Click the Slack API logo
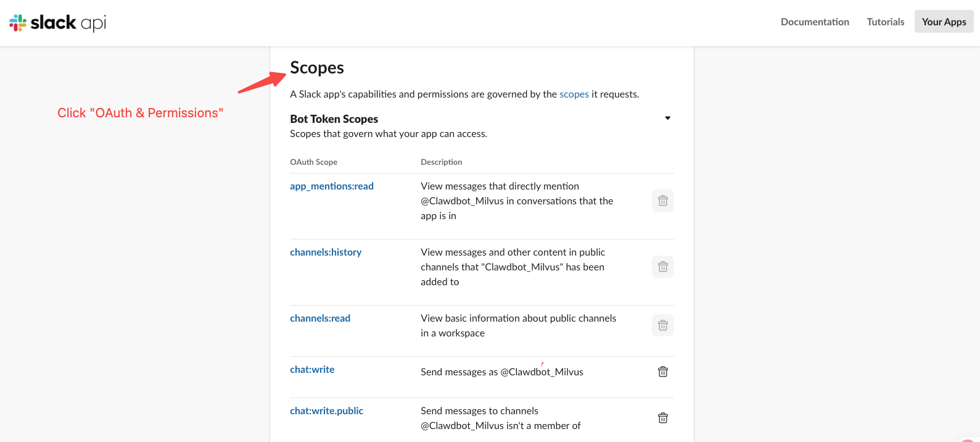 pos(58,23)
